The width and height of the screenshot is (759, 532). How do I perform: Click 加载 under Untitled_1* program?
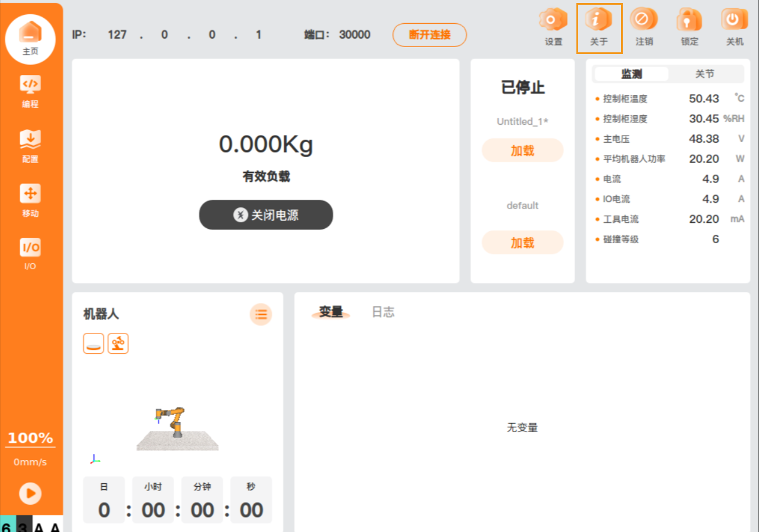pyautogui.click(x=522, y=151)
